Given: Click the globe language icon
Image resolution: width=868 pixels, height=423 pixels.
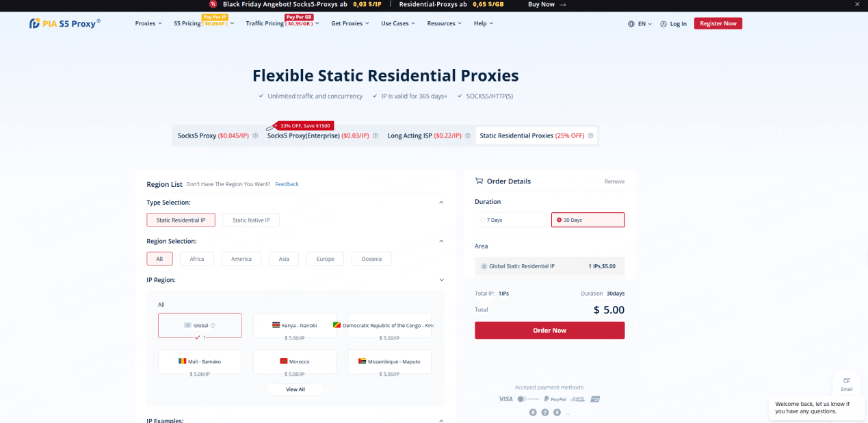Looking at the screenshot, I should coord(631,24).
